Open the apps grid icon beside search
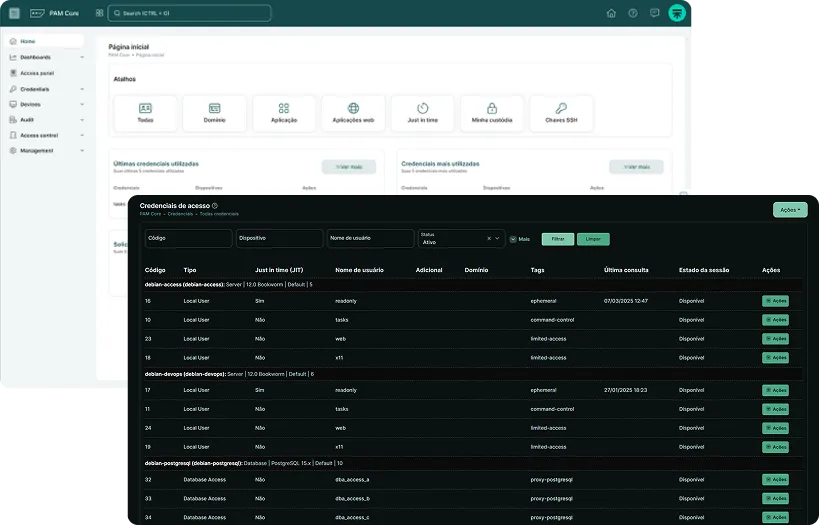Viewport: 819px width, 525px height. (99, 13)
